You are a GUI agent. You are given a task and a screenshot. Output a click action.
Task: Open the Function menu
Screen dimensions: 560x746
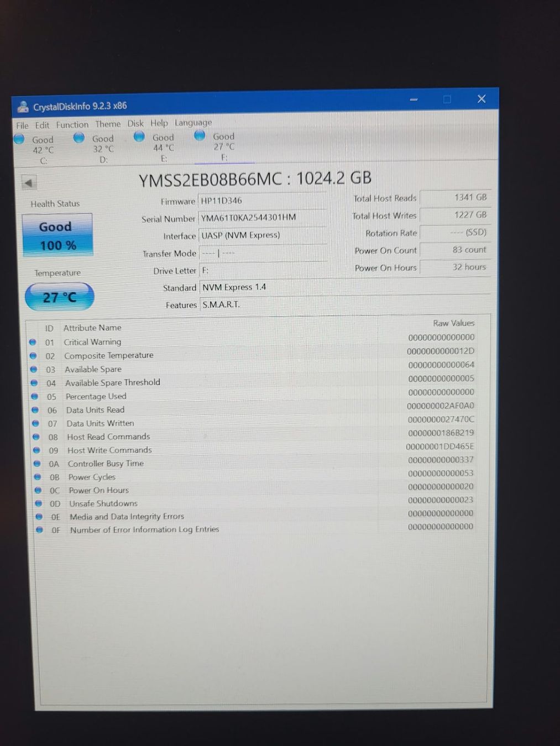click(x=72, y=125)
